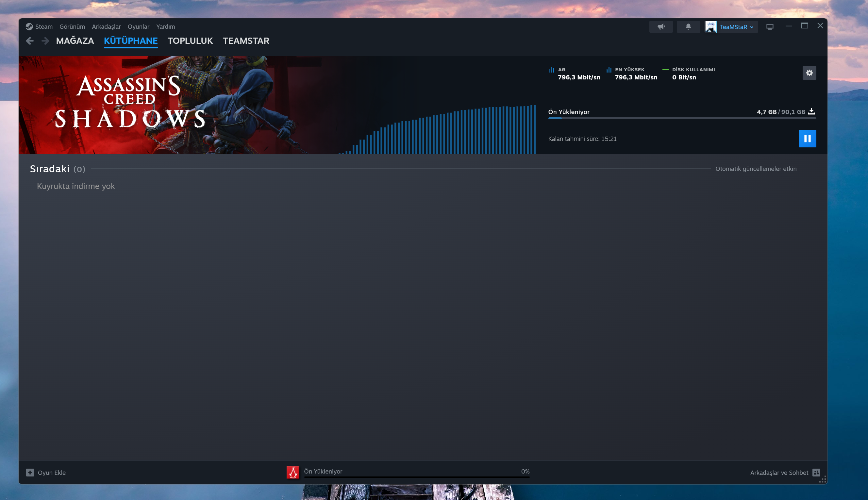
Task: Open the TEAMSTAR profile tab
Action: coord(246,41)
